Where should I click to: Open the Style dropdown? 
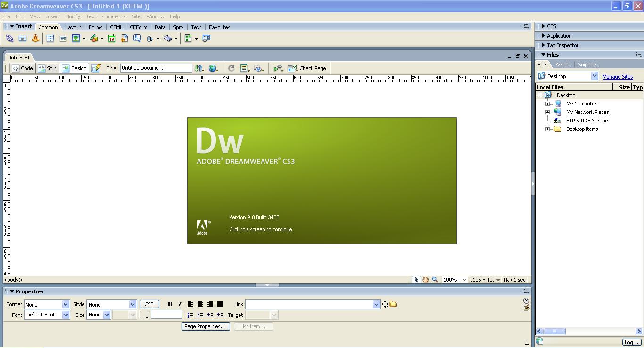tap(111, 305)
